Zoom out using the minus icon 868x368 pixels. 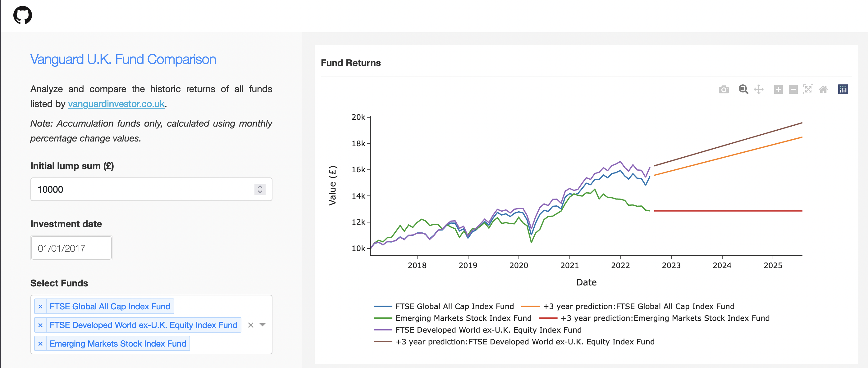point(793,90)
